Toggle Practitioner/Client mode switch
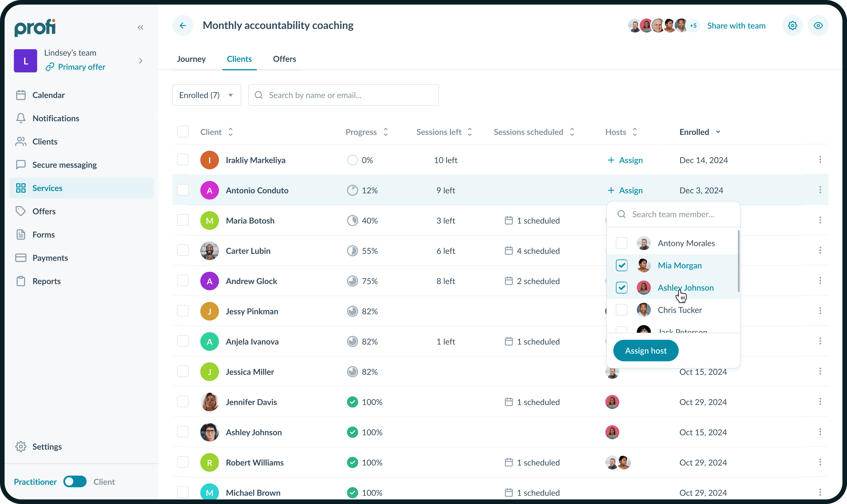847x504 pixels. (75, 482)
